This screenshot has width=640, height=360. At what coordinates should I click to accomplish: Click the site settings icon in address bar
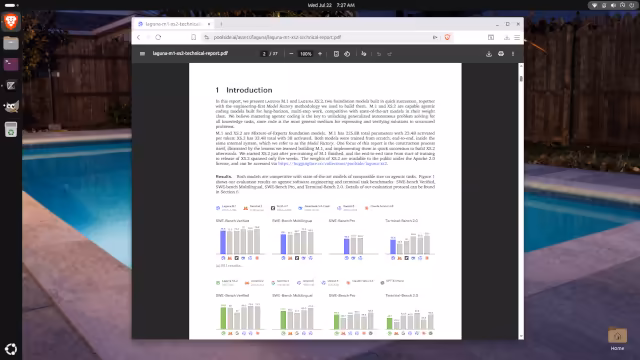[x=207, y=37]
